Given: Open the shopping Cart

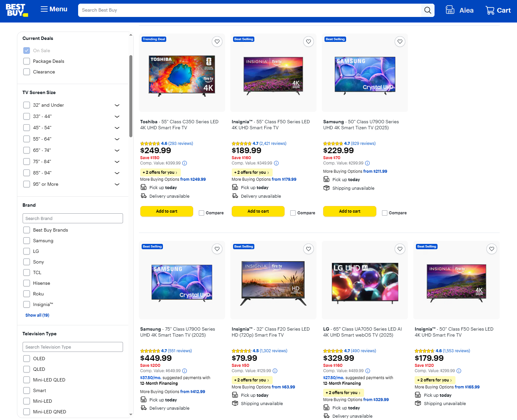Looking at the screenshot, I should coord(498,10).
